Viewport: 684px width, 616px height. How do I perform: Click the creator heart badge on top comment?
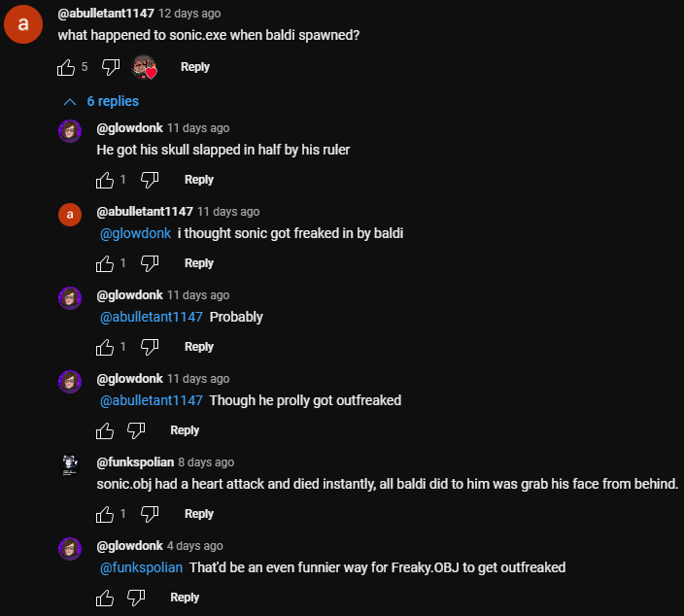click(x=145, y=67)
